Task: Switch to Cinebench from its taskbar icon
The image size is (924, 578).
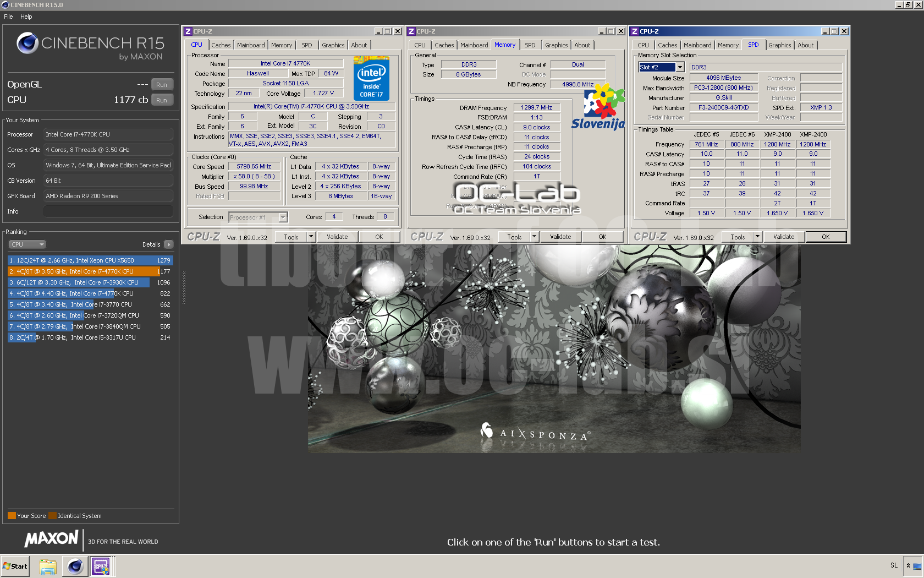Action: pyautogui.click(x=75, y=566)
